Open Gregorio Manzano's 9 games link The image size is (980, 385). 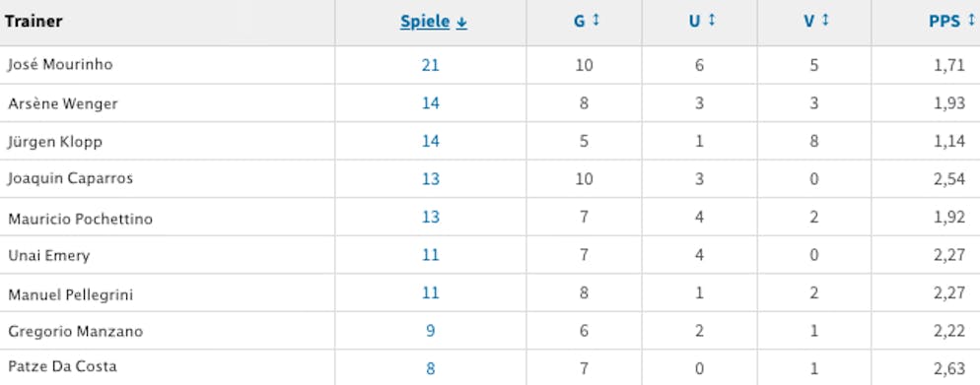pyautogui.click(x=431, y=331)
